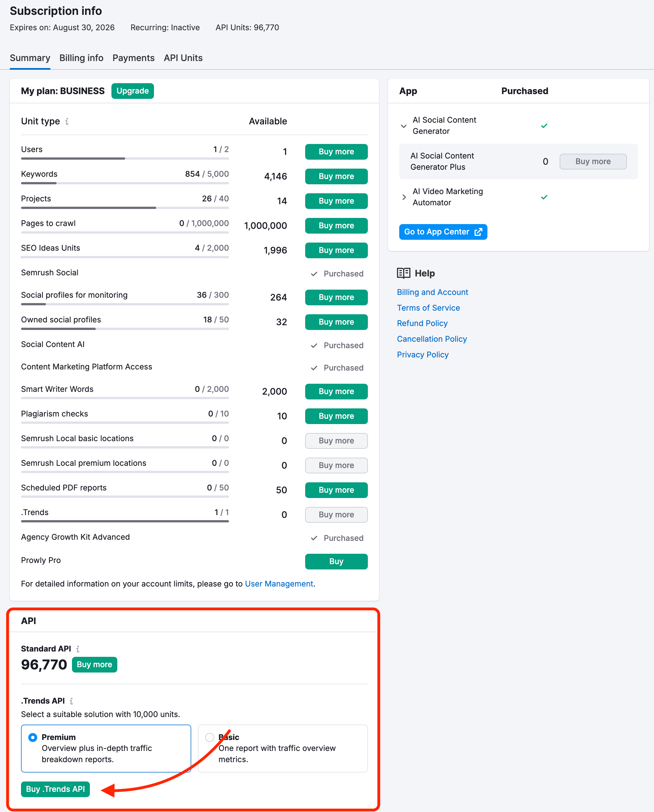Click the Help book icon
The image size is (654, 812).
[x=403, y=273]
